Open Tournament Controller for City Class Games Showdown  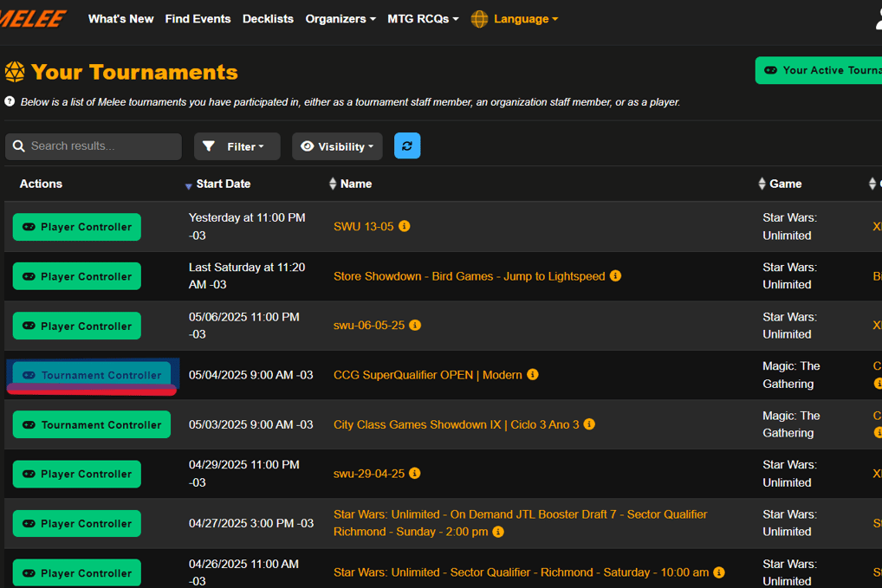[x=92, y=425]
